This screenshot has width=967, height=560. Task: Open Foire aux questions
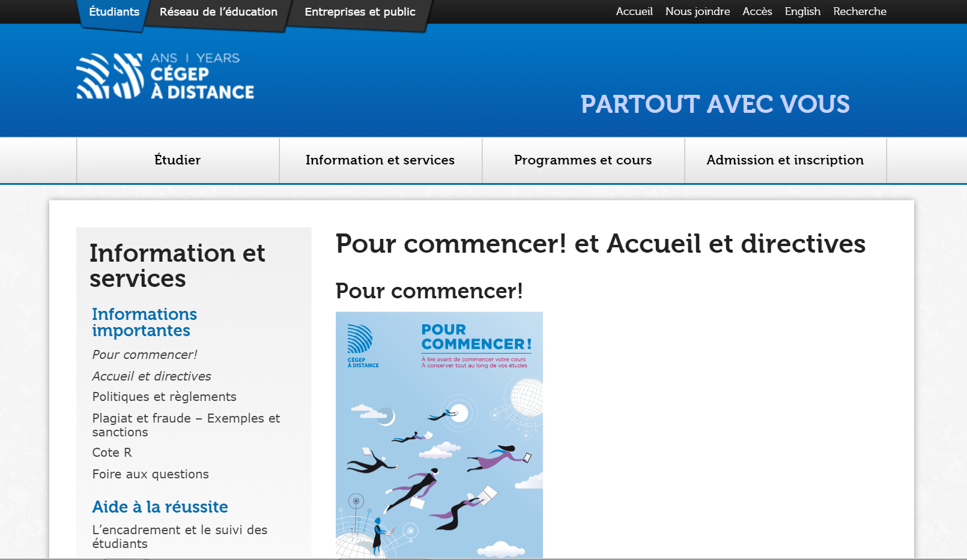(150, 474)
